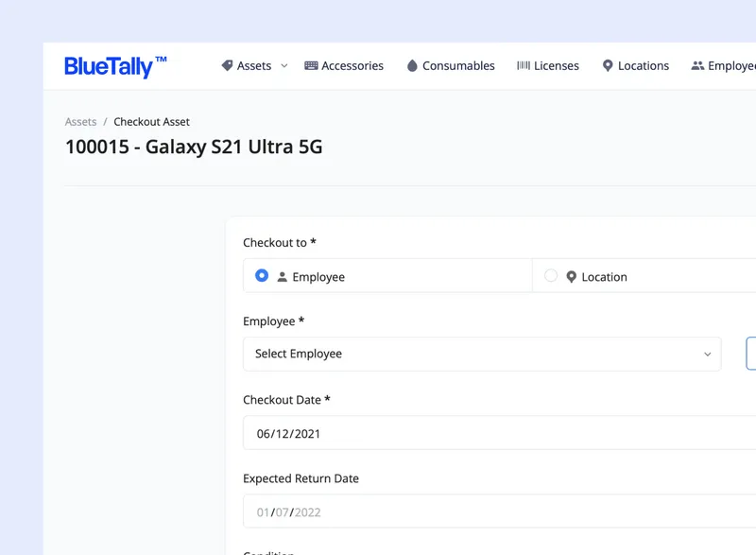Go to Accessories in the navigation

point(352,65)
